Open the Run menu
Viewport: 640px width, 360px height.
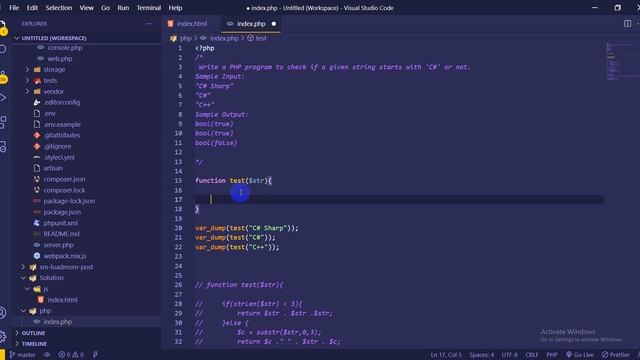123,8
